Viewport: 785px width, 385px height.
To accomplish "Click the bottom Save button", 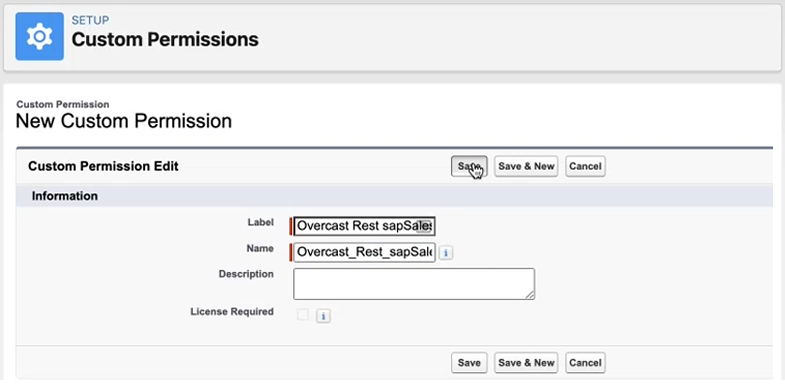I will pyautogui.click(x=469, y=363).
